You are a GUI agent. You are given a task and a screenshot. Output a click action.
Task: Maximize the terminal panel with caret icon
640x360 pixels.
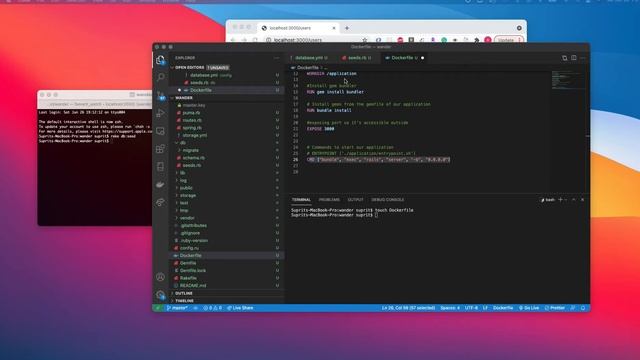coord(574,200)
